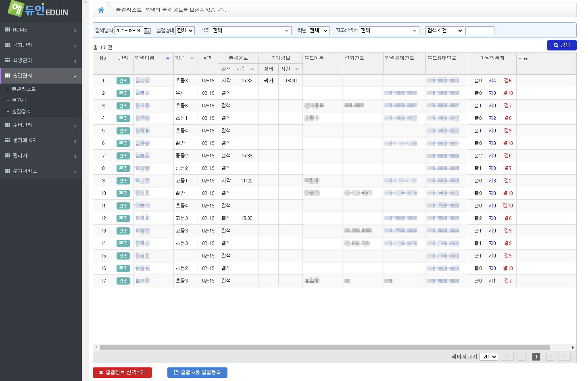Sort by 출석정보 시간 arrow

tap(252, 69)
